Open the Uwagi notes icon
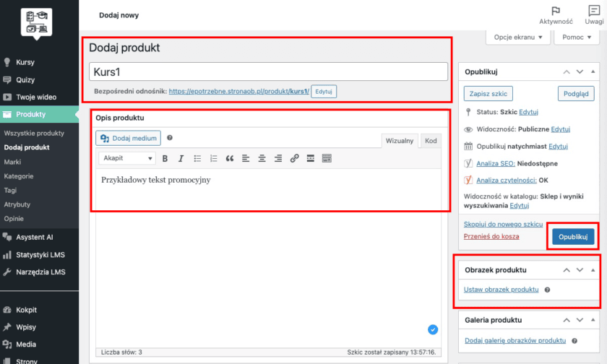Screen dimensions: 607x364 tap(594, 10)
